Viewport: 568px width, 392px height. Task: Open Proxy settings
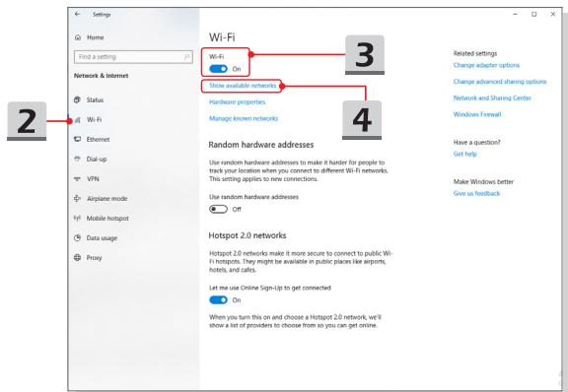(95, 258)
